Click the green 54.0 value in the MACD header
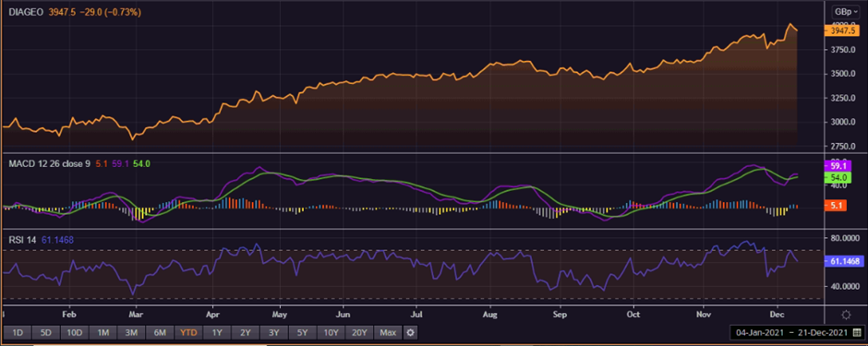 pos(142,163)
